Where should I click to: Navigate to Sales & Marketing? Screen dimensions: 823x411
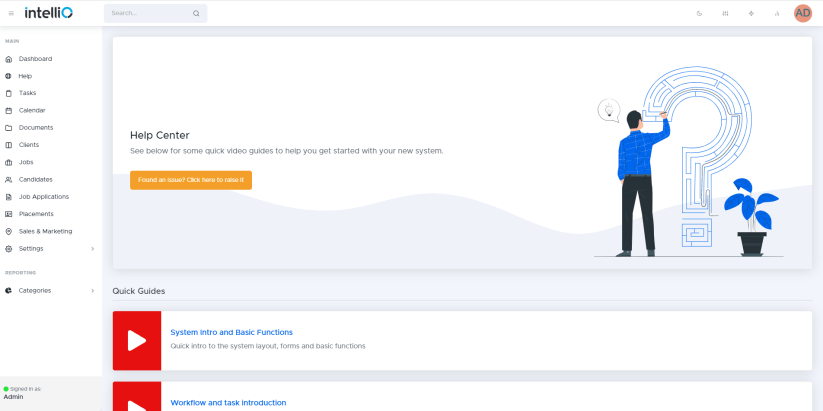[45, 231]
